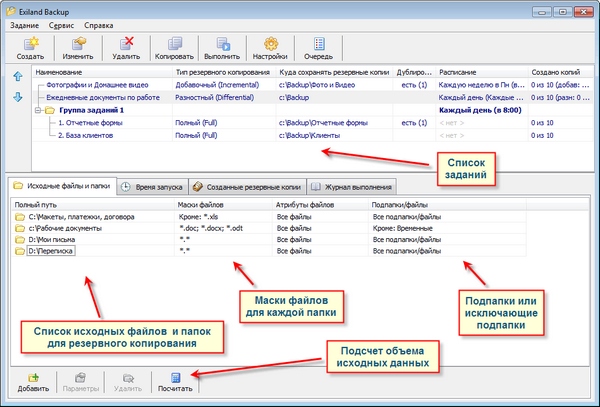This screenshot has width=600, height=407.
Task: Click the Создать toolbar icon
Action: point(30,48)
